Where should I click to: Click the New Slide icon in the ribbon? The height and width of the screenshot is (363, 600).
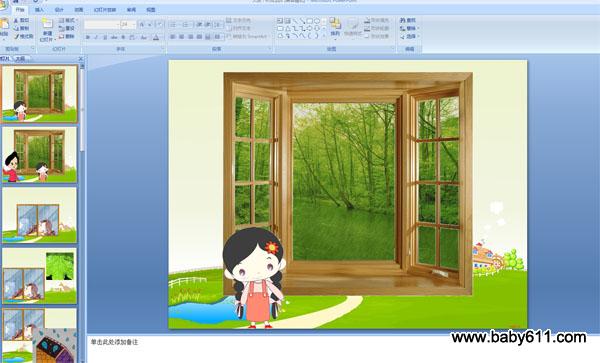click(47, 24)
